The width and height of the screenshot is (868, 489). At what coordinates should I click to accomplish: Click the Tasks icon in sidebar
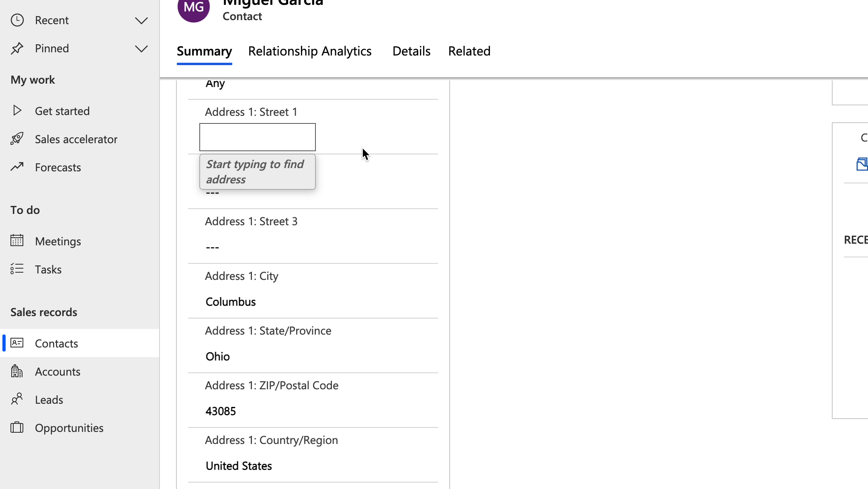17,269
